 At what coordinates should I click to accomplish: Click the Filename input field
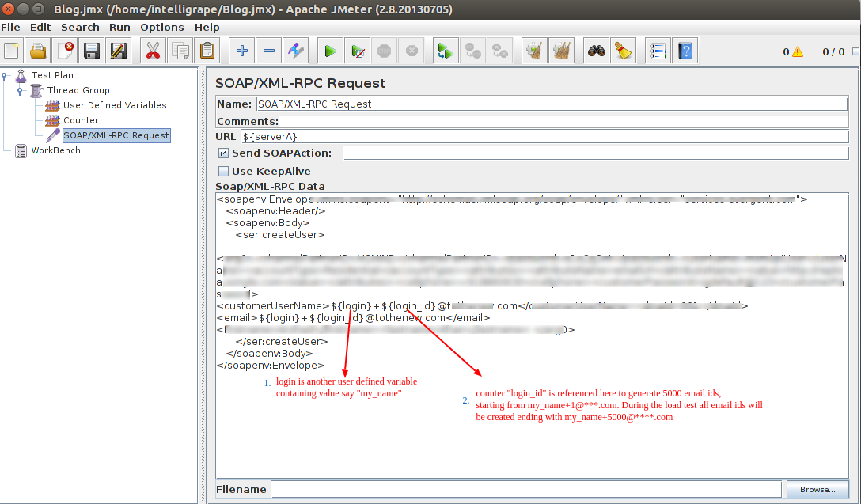(526, 489)
